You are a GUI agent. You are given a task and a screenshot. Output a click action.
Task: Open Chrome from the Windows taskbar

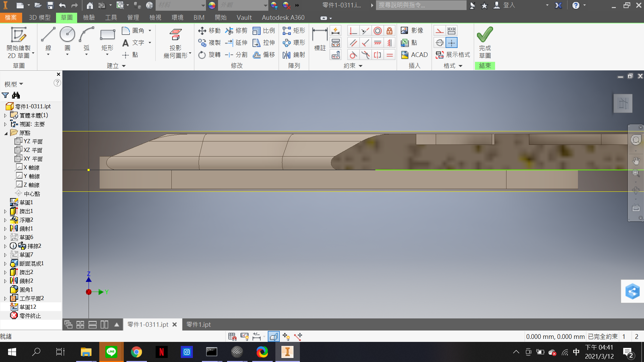tap(136, 352)
